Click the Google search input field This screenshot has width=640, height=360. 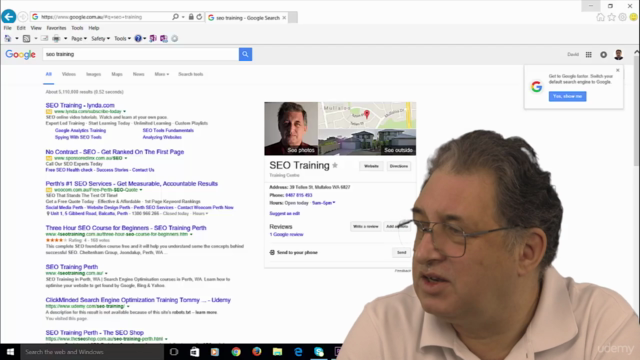click(x=141, y=54)
